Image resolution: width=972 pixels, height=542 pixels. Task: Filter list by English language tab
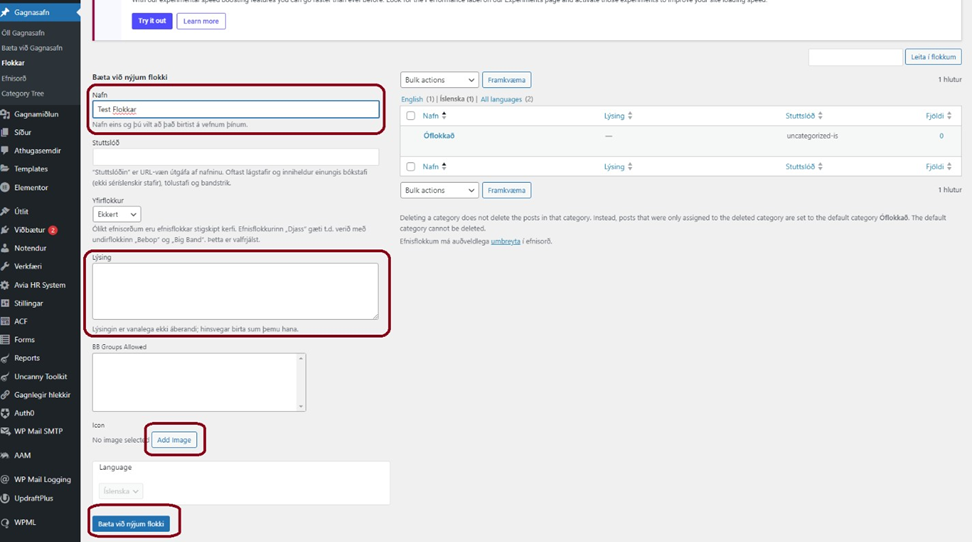pos(412,100)
